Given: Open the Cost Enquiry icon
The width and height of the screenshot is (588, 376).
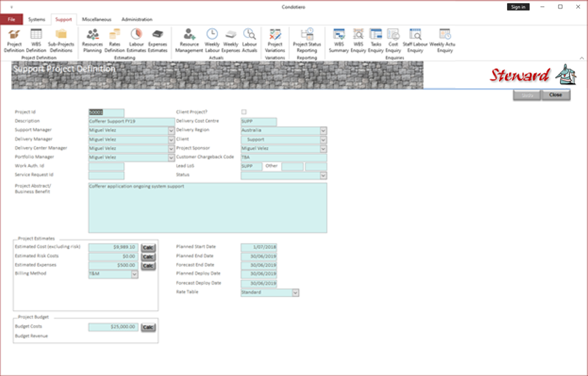Looking at the screenshot, I should [393, 40].
